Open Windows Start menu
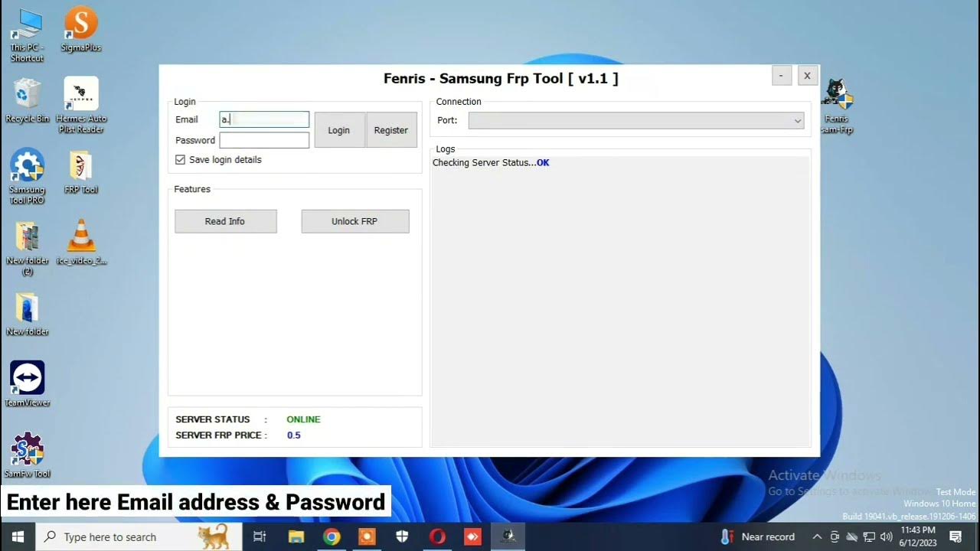Image resolution: width=980 pixels, height=551 pixels. (18, 536)
